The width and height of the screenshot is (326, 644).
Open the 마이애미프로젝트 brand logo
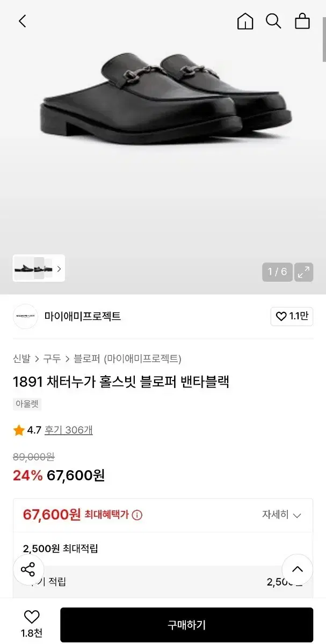25,317
